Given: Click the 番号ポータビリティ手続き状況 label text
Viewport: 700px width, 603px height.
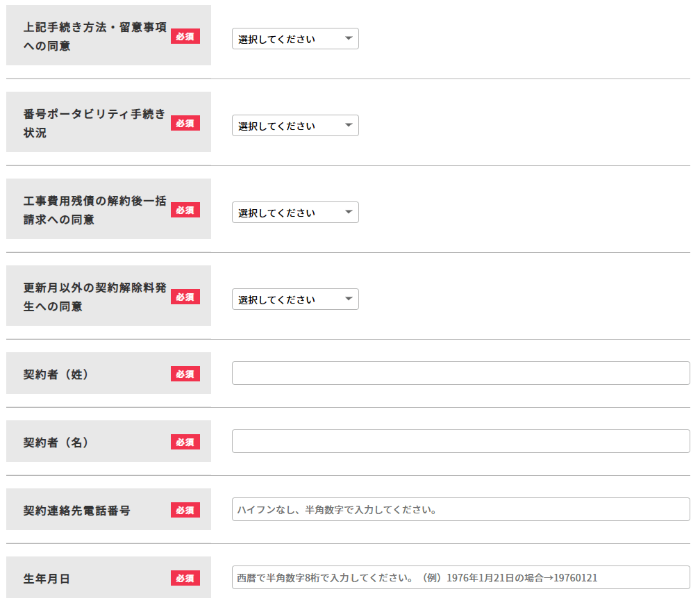Looking at the screenshot, I should click(x=94, y=115).
